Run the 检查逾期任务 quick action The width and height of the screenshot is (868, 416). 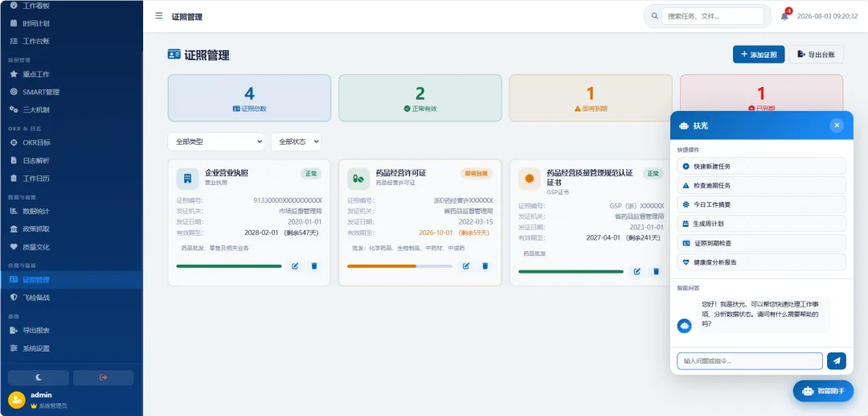coord(761,185)
